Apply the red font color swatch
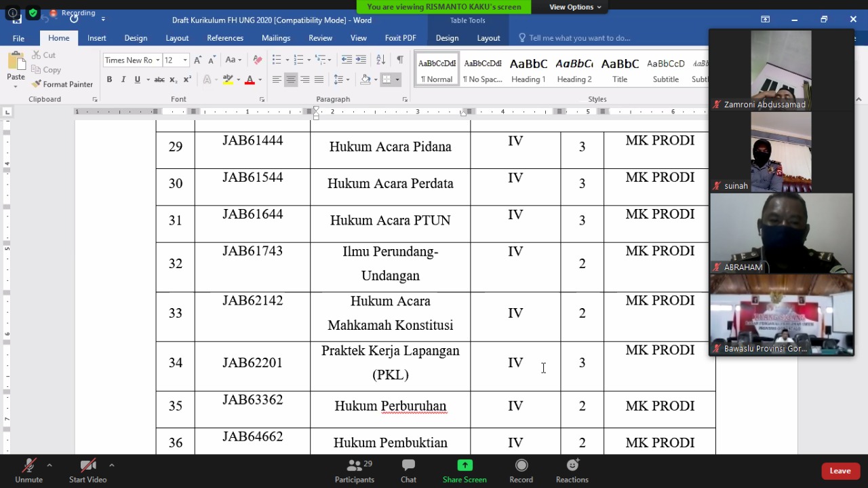Image resolution: width=868 pixels, height=488 pixels. [x=250, y=79]
